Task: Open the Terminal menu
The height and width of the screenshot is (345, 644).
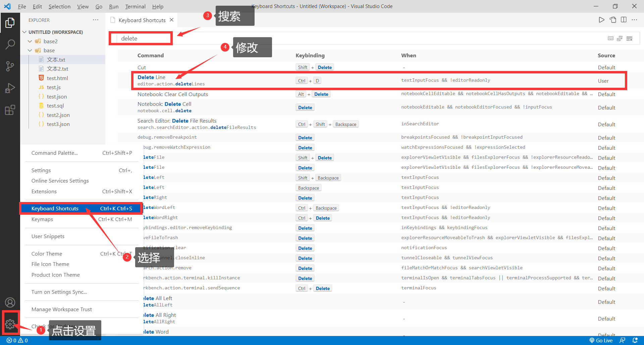Action: pyautogui.click(x=135, y=6)
